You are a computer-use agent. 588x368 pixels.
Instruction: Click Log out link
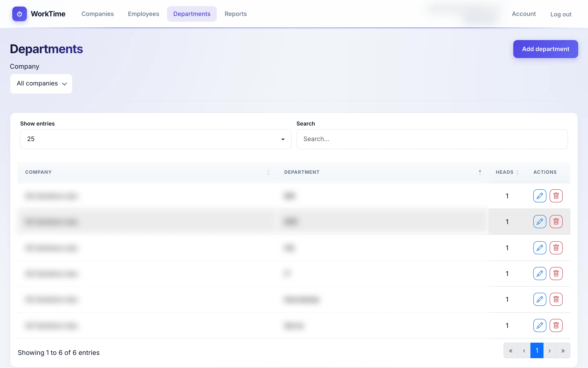(x=561, y=14)
